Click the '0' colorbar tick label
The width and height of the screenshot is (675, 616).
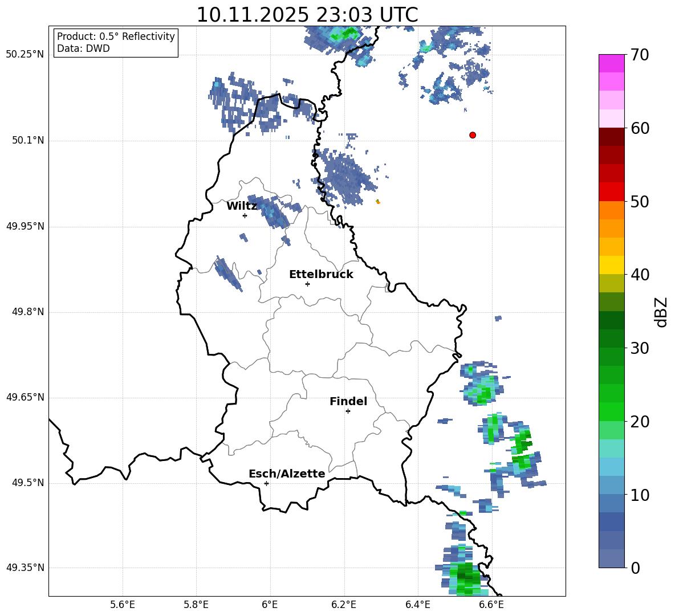pyautogui.click(x=635, y=568)
